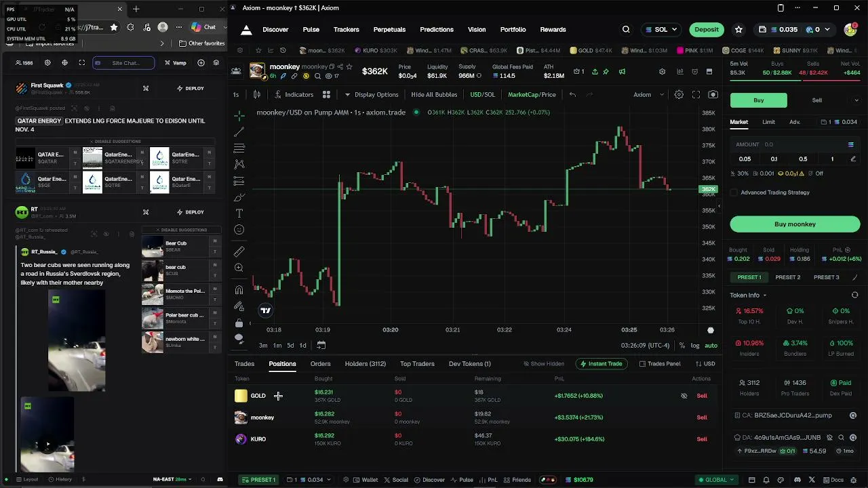
Task: Select the text annotation chart tool
Action: tap(239, 213)
